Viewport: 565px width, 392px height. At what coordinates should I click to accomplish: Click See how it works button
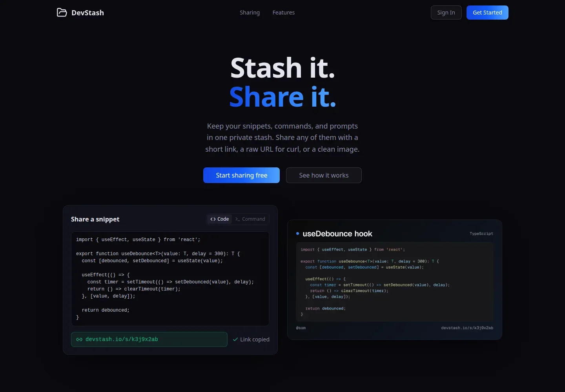(x=324, y=175)
